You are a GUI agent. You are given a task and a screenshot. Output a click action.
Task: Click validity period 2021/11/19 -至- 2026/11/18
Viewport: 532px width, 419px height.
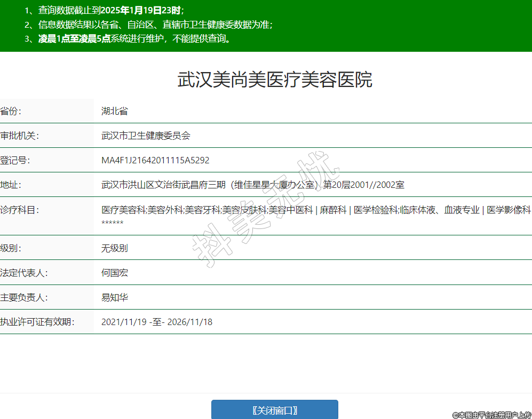pyautogui.click(x=157, y=322)
